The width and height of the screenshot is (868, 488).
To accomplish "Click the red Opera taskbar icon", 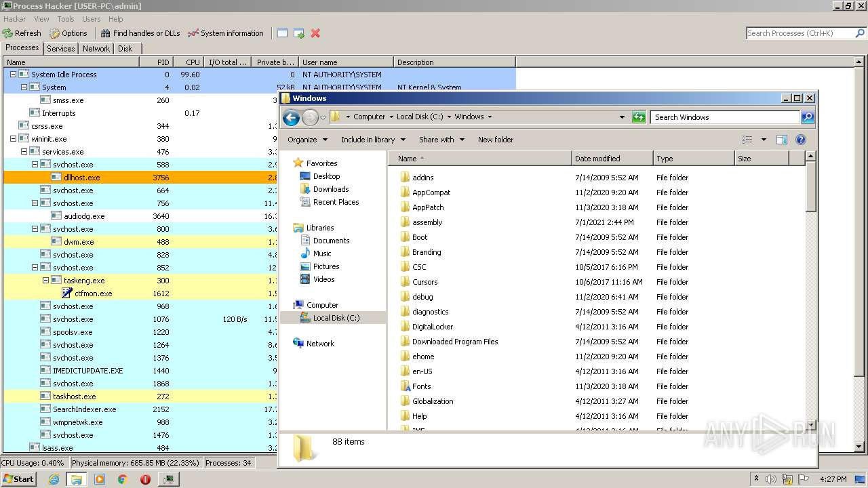I will 145,479.
